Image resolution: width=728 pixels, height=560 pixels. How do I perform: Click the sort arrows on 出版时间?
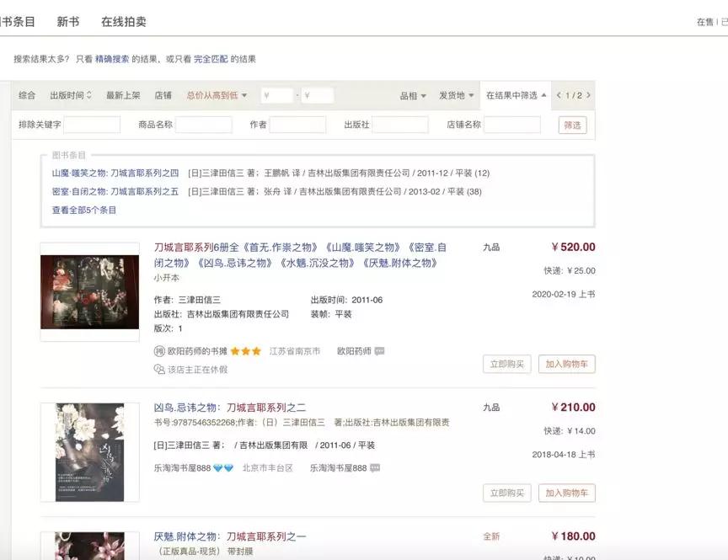[88, 95]
